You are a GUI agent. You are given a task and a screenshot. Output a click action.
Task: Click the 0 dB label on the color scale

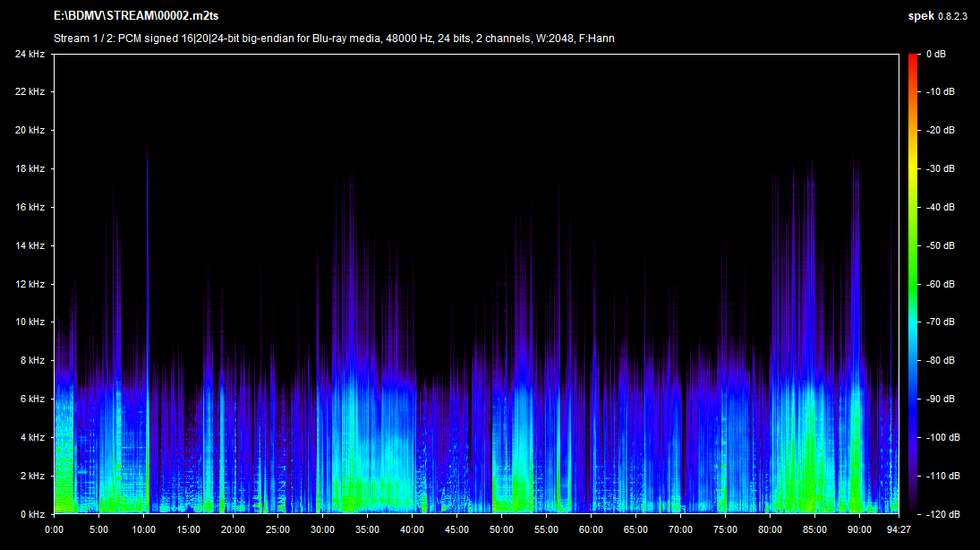[x=936, y=54]
